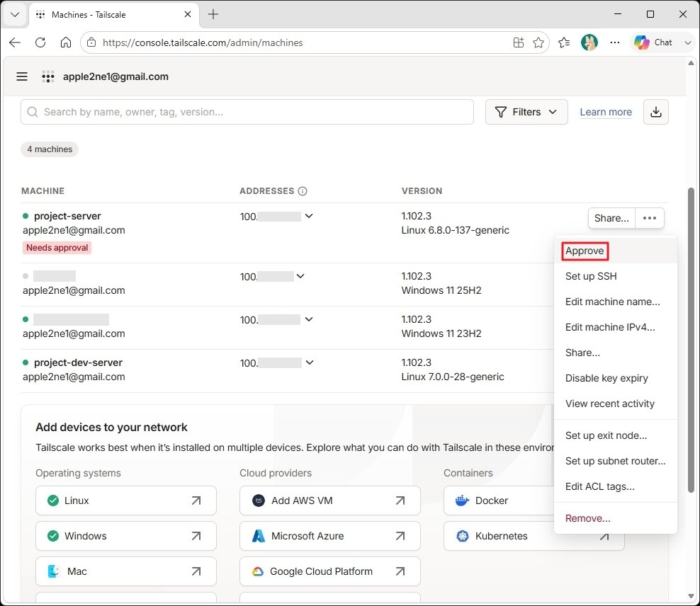Viewport: 700px width, 606px height.
Task: Click the apple2ne1@gmail.com account header
Action: click(115, 76)
